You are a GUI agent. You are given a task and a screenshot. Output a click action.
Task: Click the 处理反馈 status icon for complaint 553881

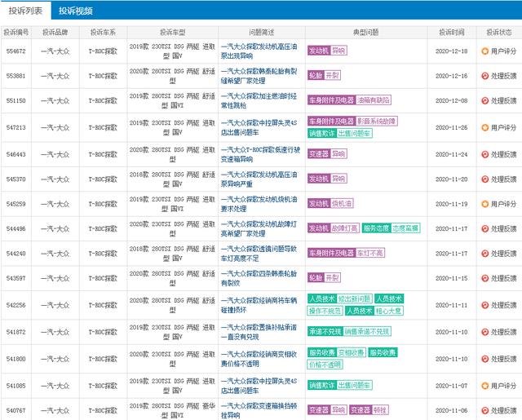point(485,76)
